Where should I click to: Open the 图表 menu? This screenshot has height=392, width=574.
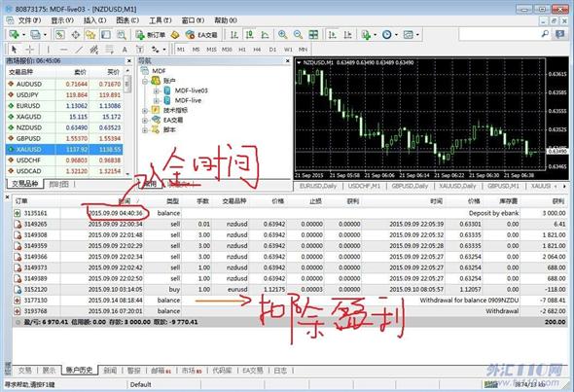click(x=127, y=20)
